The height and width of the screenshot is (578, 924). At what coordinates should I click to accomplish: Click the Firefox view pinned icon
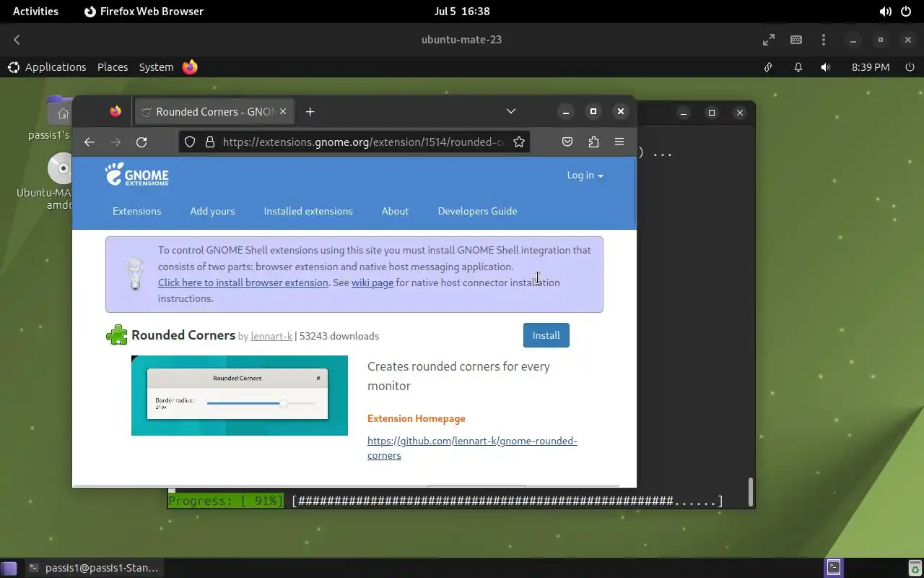point(115,111)
